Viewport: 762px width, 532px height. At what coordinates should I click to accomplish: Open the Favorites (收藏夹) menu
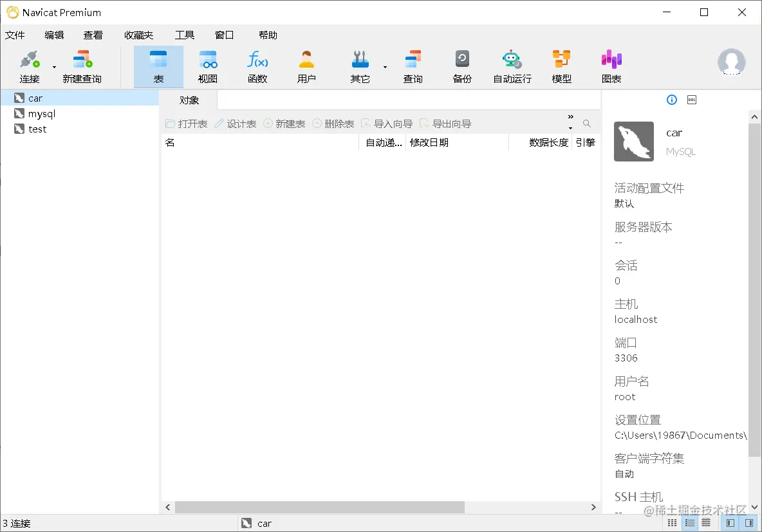pyautogui.click(x=138, y=35)
